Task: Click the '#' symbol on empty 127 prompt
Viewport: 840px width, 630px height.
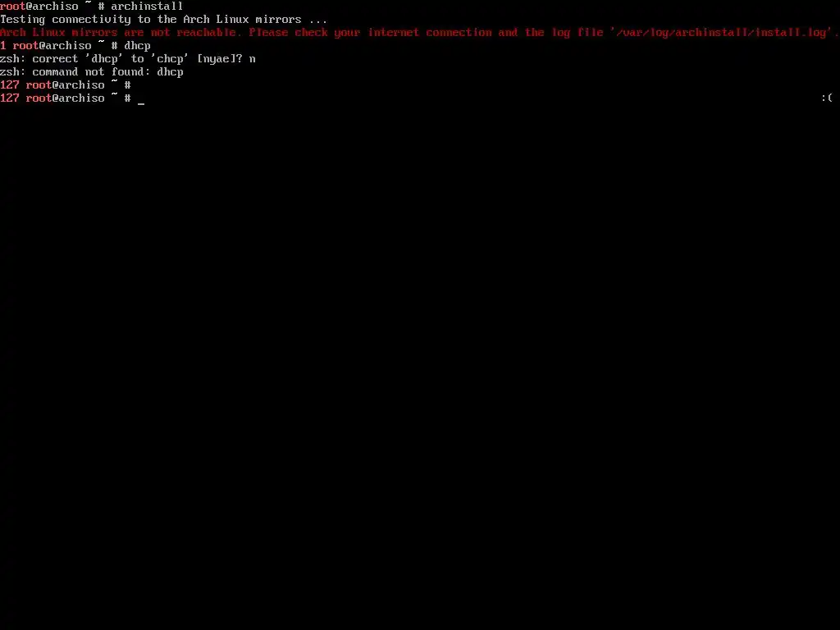Action: [127, 85]
